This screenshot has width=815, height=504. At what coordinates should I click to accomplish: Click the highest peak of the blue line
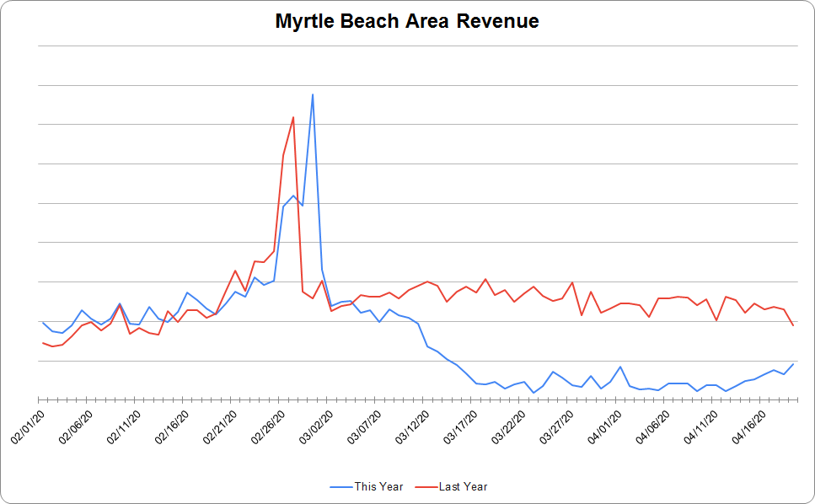(313, 94)
